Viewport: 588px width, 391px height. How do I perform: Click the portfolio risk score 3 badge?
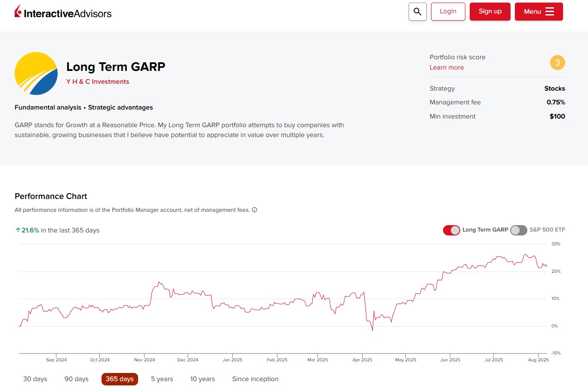pyautogui.click(x=557, y=63)
